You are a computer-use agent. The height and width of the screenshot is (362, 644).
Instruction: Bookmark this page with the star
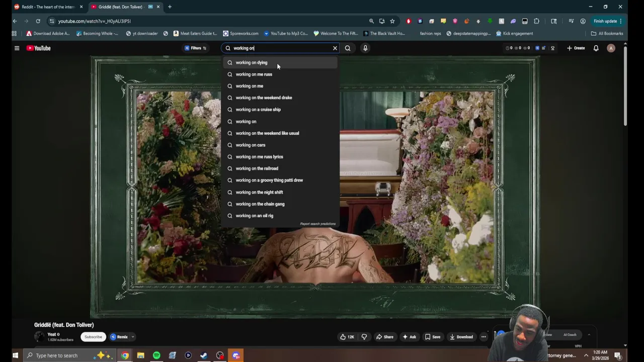[392, 21]
